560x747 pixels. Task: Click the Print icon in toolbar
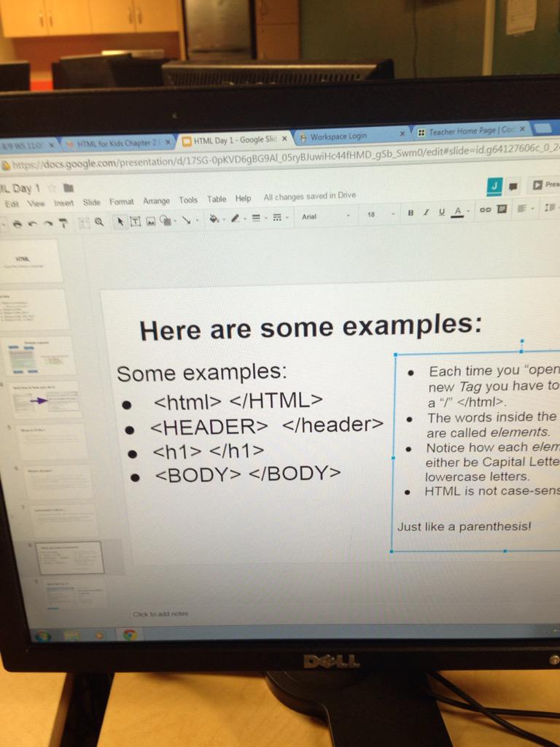(x=17, y=223)
